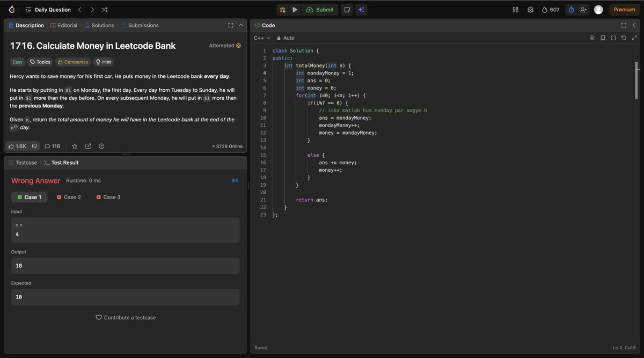
Task: Dislike the problem with thumbs down
Action: [x=34, y=146]
